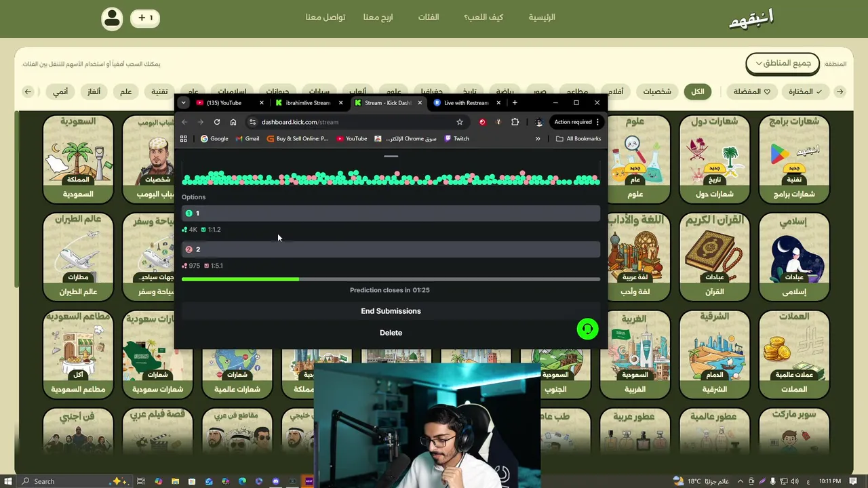Select the أنمي category chip
The width and height of the screenshot is (868, 488).
61,91
